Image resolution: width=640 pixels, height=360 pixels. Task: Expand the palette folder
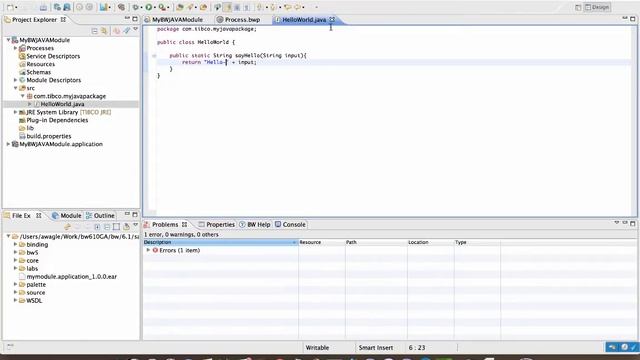click(16, 284)
